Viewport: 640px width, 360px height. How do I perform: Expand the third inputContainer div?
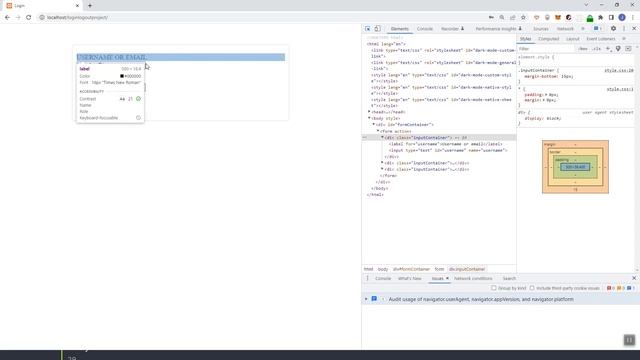(x=382, y=169)
